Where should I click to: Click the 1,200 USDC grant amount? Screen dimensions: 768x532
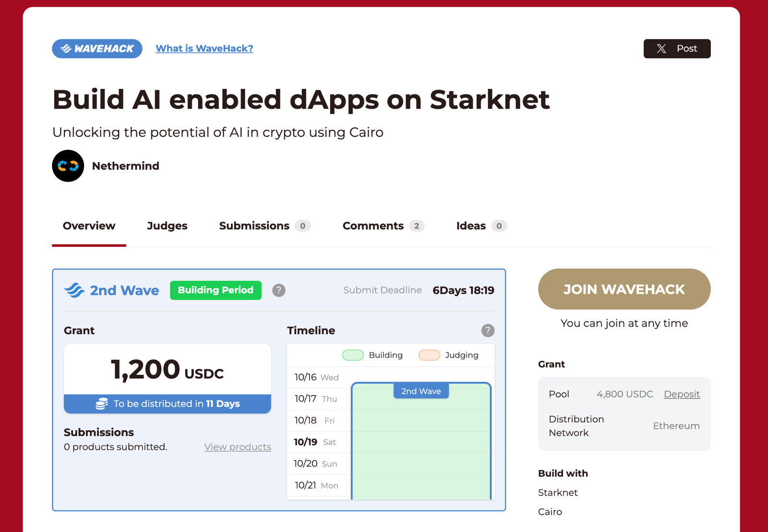pyautogui.click(x=168, y=370)
